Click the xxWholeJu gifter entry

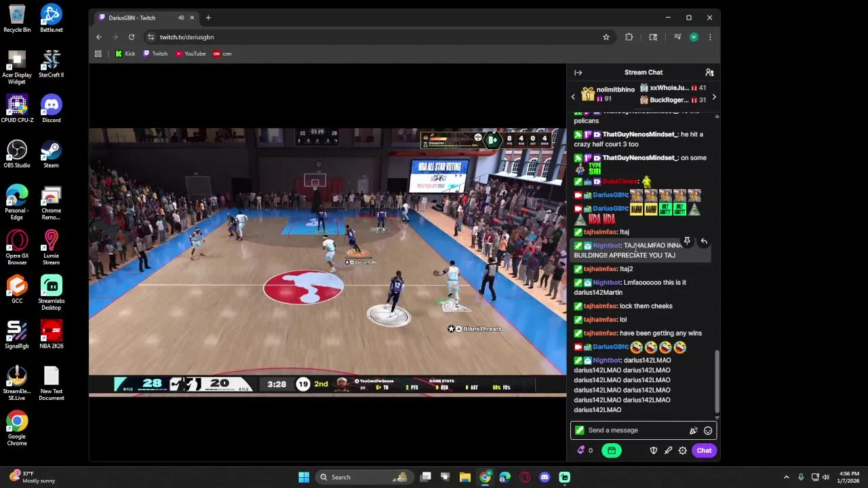673,88
